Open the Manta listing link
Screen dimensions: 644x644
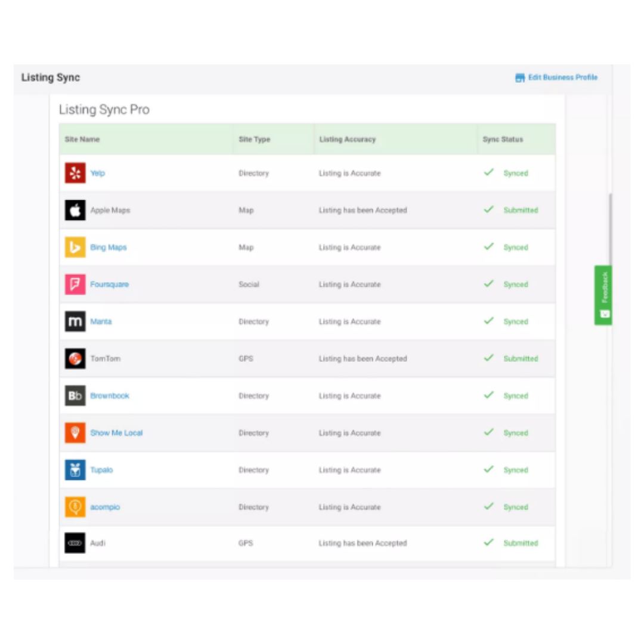click(x=101, y=321)
